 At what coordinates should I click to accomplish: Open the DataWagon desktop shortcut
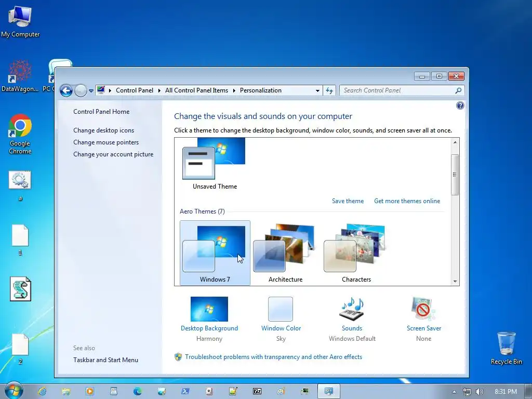pos(20,76)
